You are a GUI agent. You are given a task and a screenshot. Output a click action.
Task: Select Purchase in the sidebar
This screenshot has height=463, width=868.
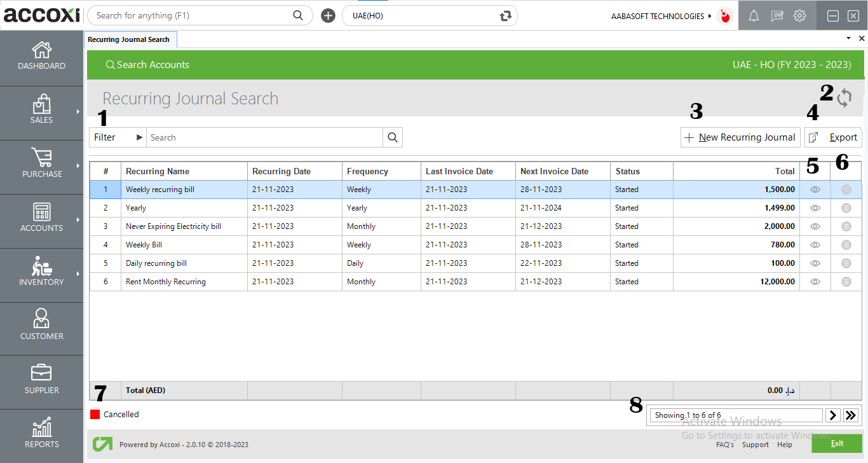point(41,167)
